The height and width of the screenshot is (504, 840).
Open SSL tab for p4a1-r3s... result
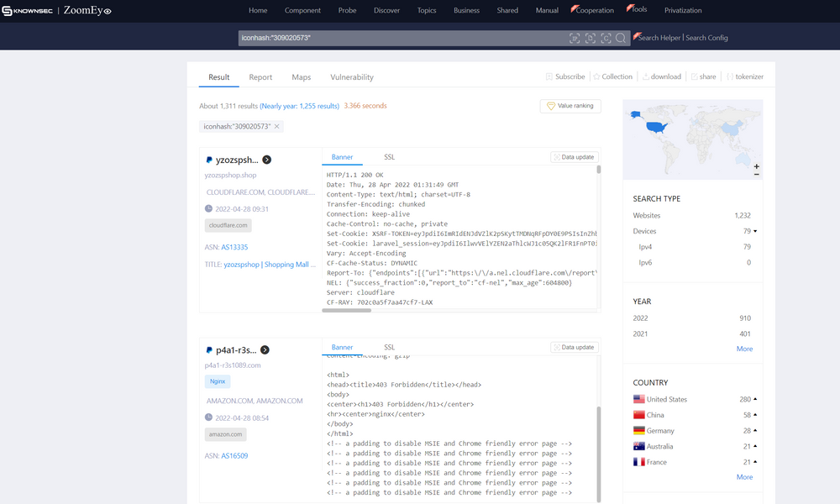[x=390, y=347]
